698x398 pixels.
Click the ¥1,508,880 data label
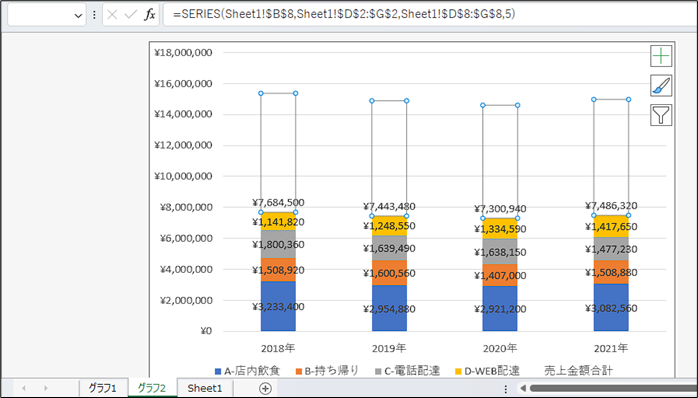pos(611,272)
